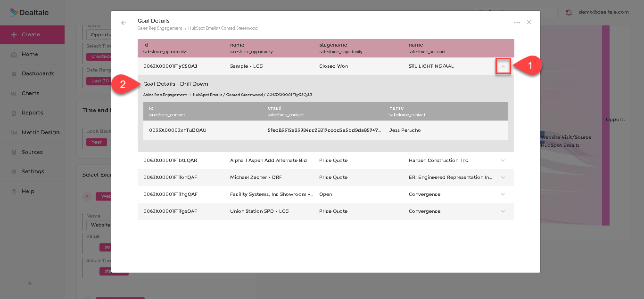Click Alpha 1 Aspen Add Alternate Bid name

(x=271, y=161)
